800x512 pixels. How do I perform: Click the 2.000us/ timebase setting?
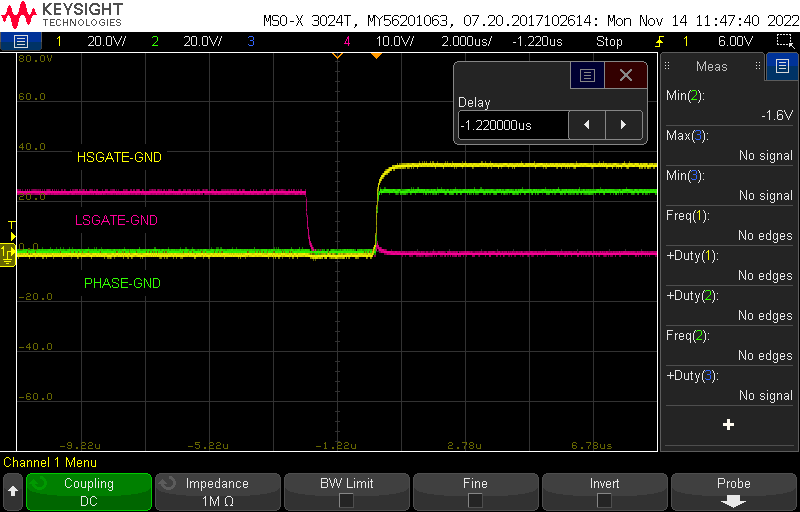coord(466,41)
